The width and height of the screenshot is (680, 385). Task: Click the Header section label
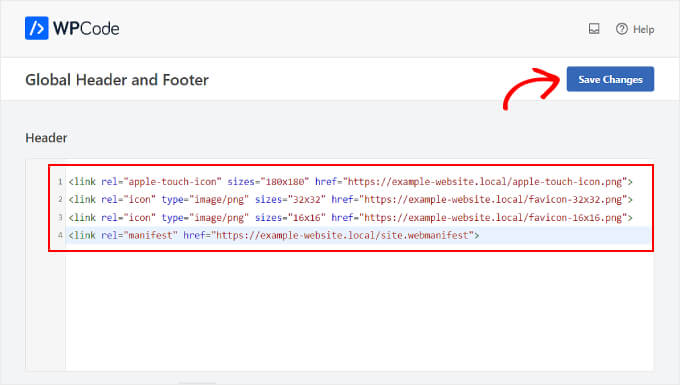(46, 138)
